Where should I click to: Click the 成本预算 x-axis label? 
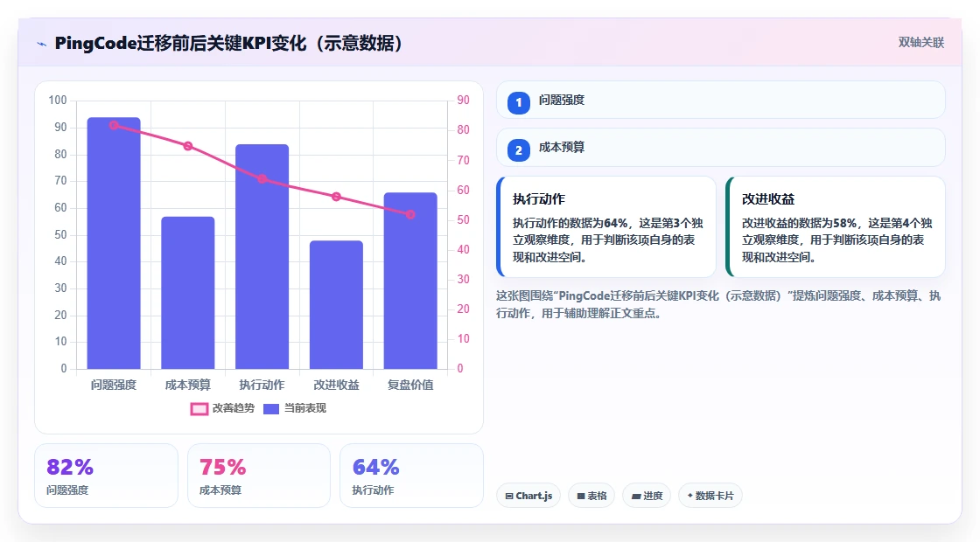tap(188, 386)
